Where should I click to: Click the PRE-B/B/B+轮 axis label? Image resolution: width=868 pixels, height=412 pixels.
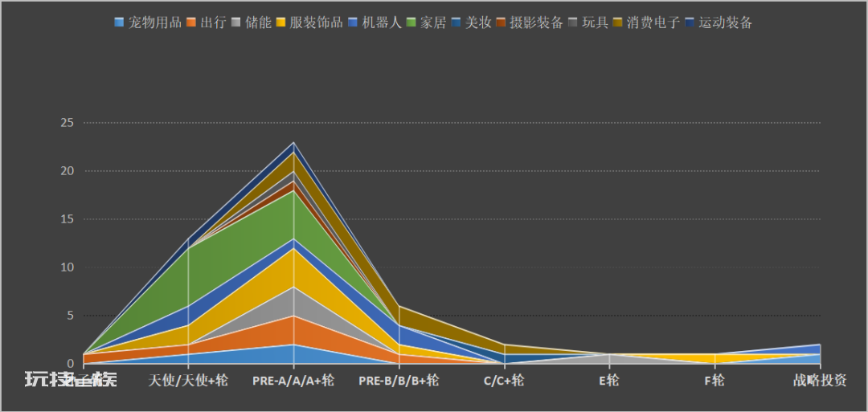point(399,381)
